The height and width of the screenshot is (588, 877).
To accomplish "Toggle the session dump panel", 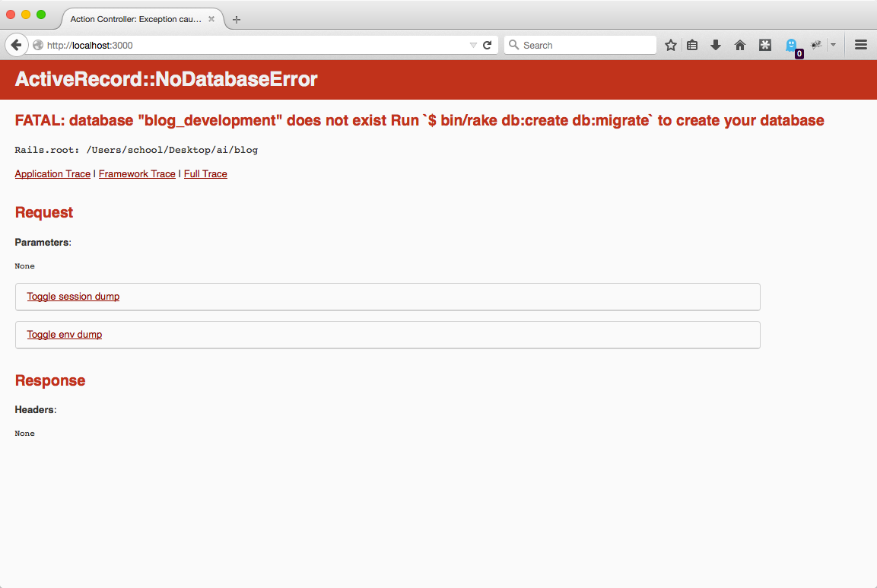I will pyautogui.click(x=73, y=297).
